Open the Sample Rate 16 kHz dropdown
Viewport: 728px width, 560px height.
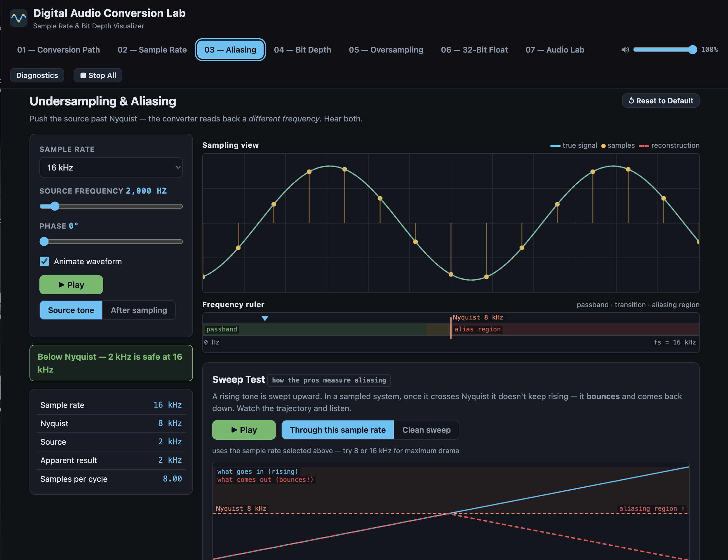coord(111,167)
